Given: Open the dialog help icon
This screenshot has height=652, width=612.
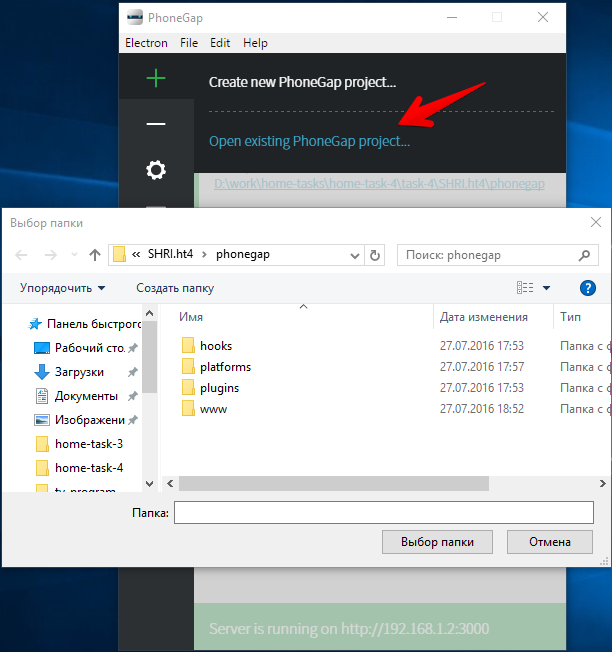Looking at the screenshot, I should tap(587, 288).
